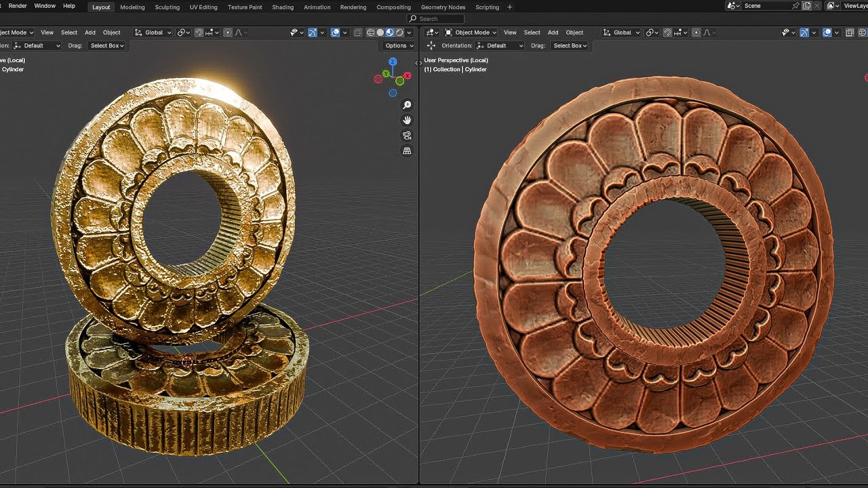Expand overlay options arrow in left viewport
Screen dimensions: 868x488
[345, 33]
